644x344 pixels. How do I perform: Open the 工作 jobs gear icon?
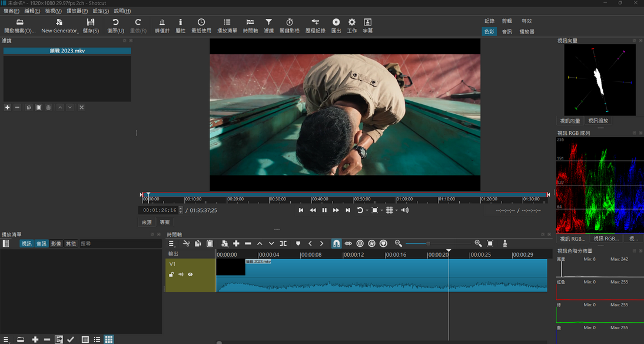coord(351,22)
